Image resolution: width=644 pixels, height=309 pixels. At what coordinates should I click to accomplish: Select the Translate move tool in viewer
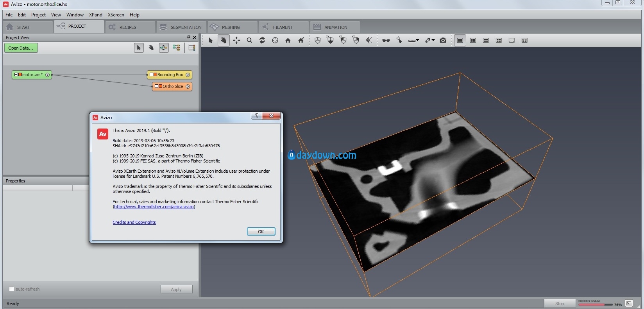pos(236,40)
